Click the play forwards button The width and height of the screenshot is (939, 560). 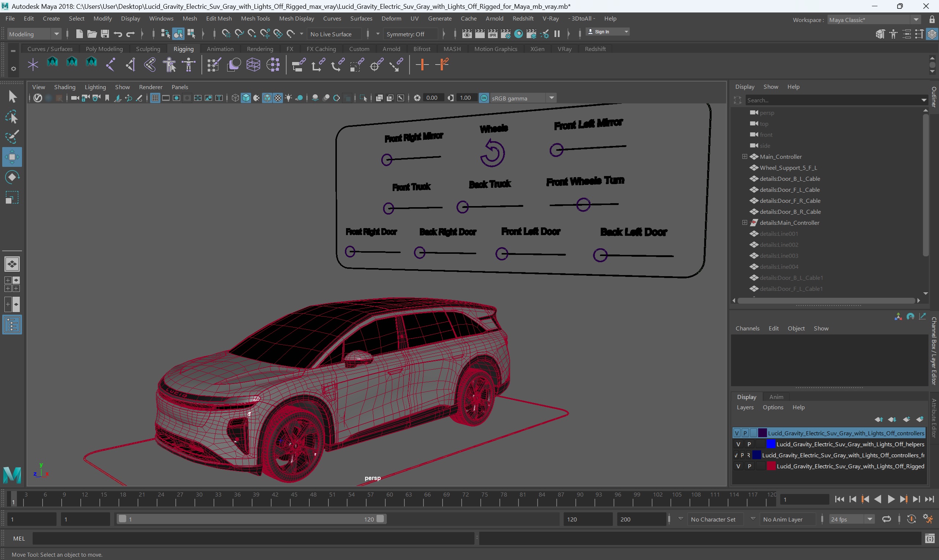(x=891, y=499)
